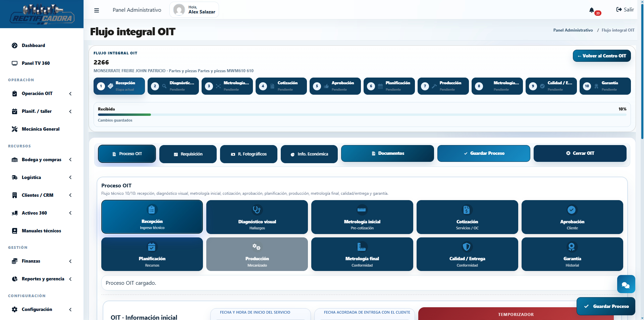Follow the Panel Administrativo breadcrumb link
Image resolution: width=644 pixels, height=320 pixels.
[573, 30]
